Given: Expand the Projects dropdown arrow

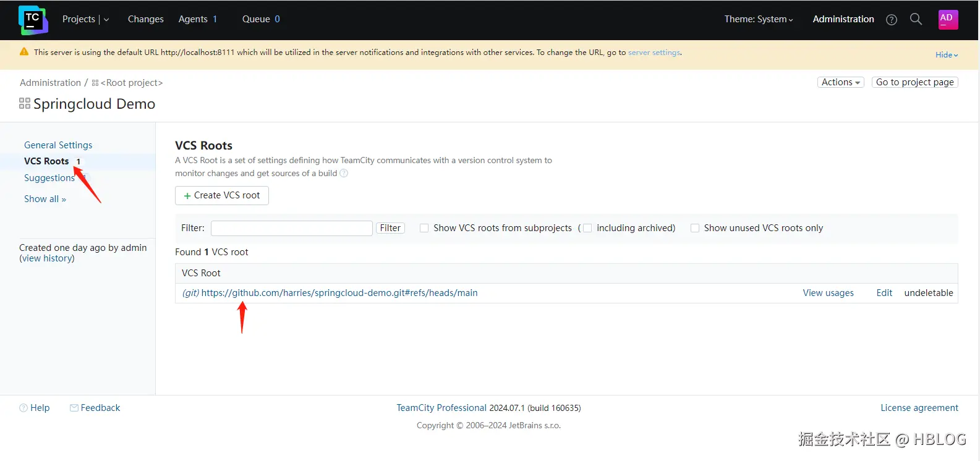Looking at the screenshot, I should coord(106,20).
